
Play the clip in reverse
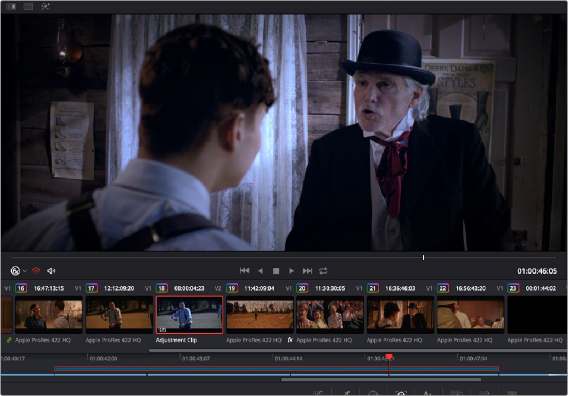(260, 271)
